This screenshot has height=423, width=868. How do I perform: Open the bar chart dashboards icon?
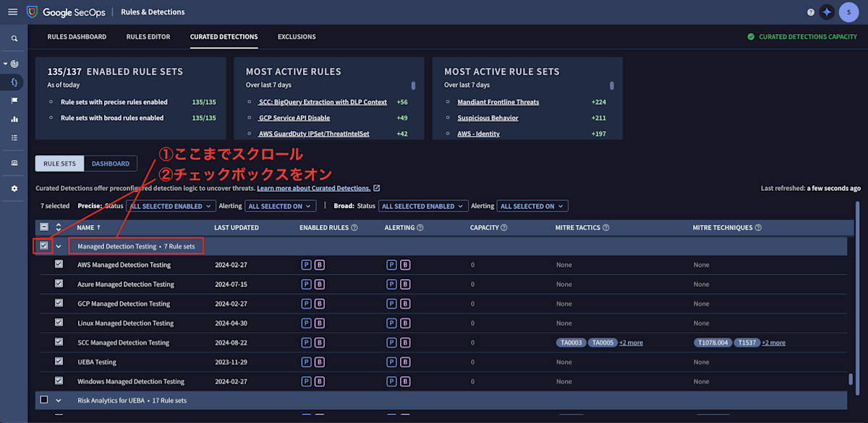point(14,119)
